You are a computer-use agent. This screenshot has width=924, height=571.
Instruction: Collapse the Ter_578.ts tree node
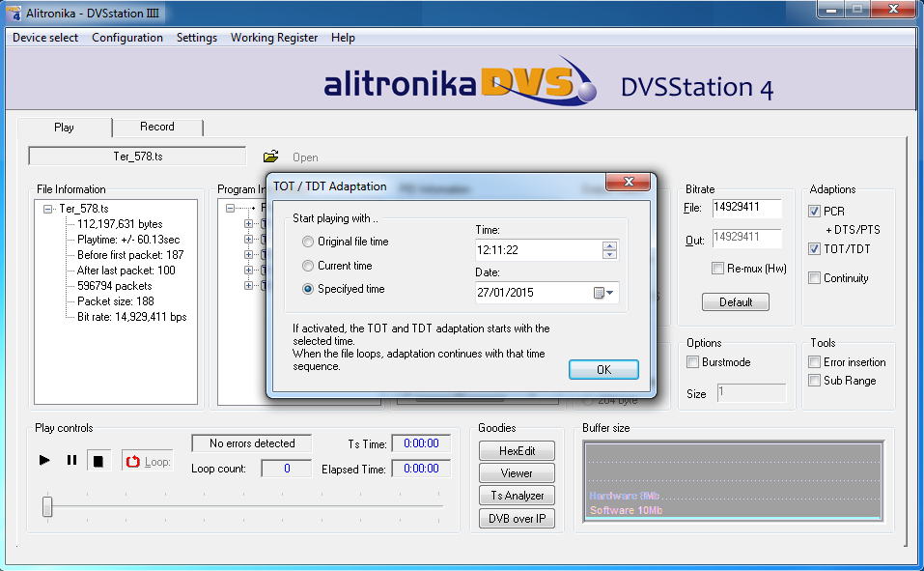pos(48,209)
